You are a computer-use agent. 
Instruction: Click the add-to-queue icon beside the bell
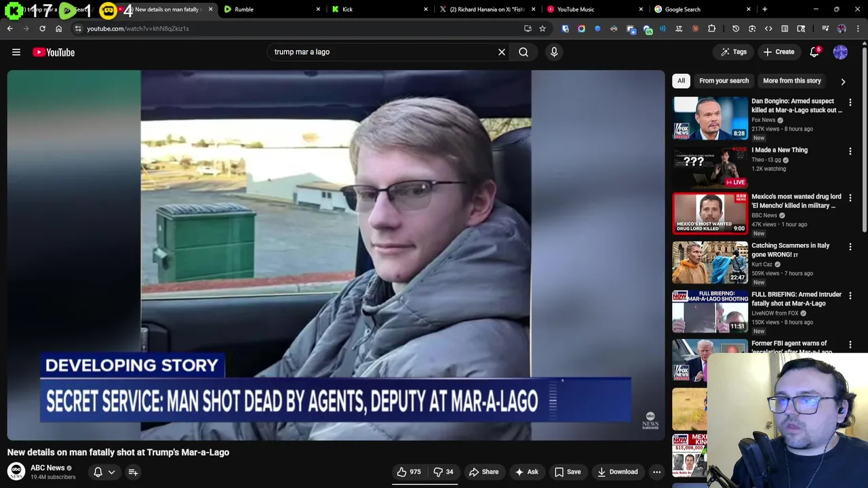(x=133, y=472)
